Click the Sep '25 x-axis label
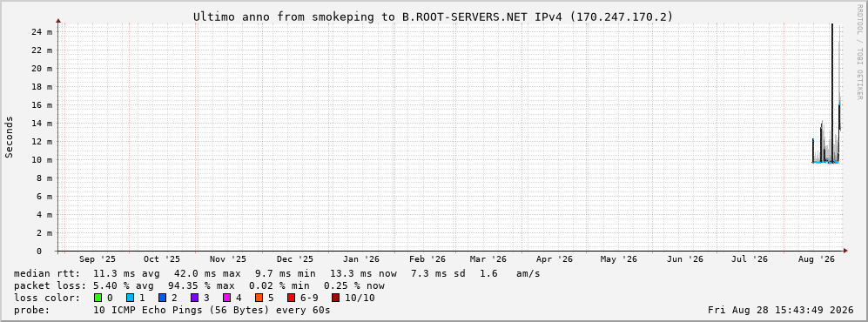The height and width of the screenshot is (322, 868). (98, 259)
